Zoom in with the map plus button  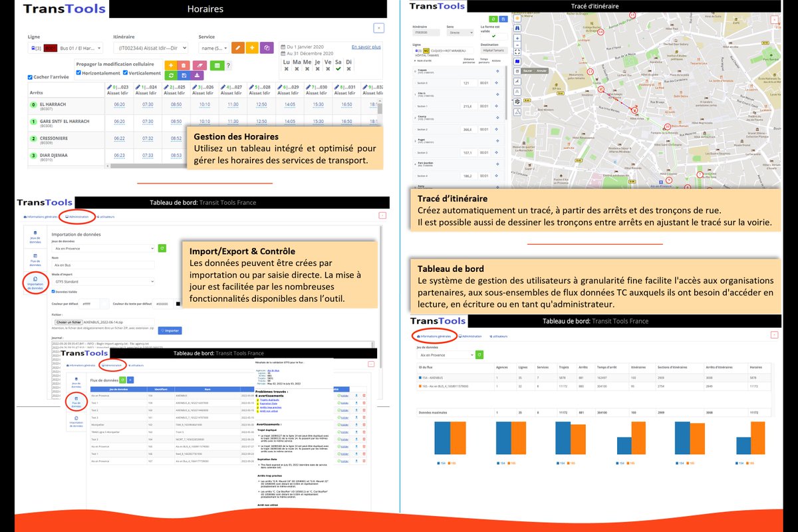click(x=517, y=38)
